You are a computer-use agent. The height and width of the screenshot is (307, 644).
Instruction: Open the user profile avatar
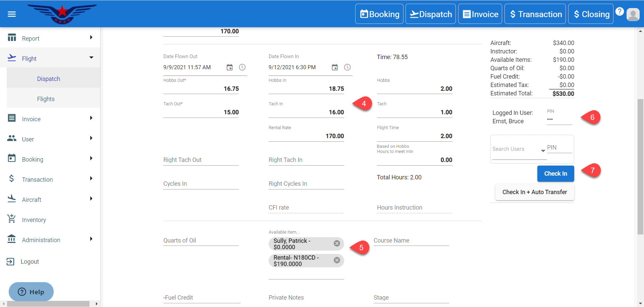click(633, 14)
